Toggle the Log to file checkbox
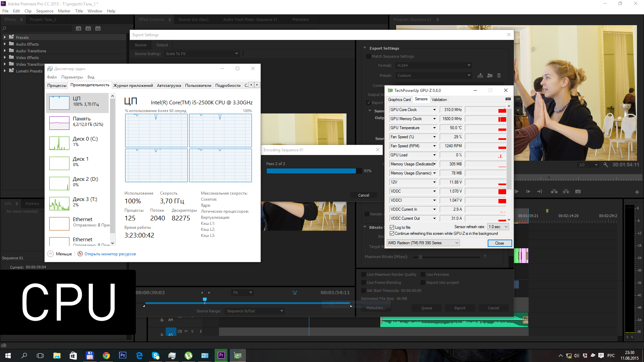The image size is (644, 362). (392, 227)
